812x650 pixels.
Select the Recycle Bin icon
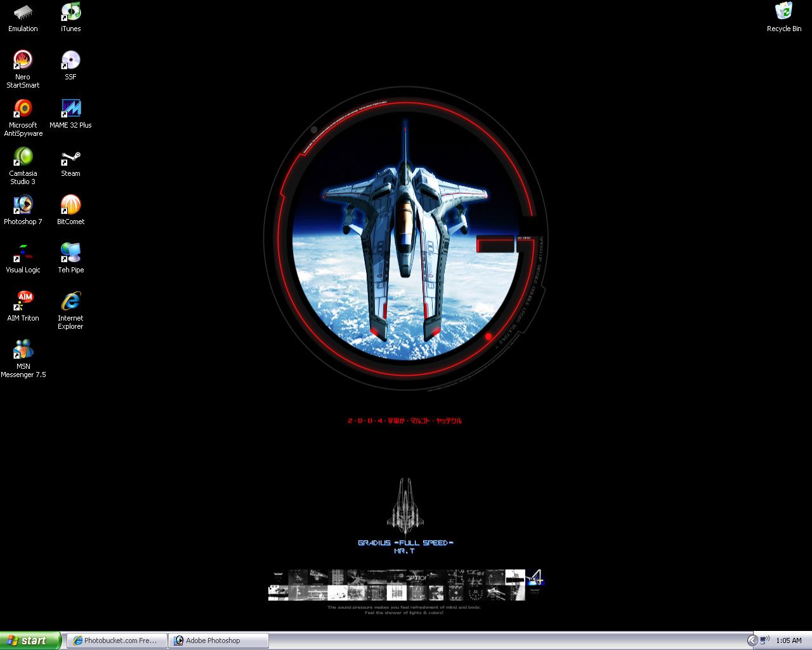[783, 17]
